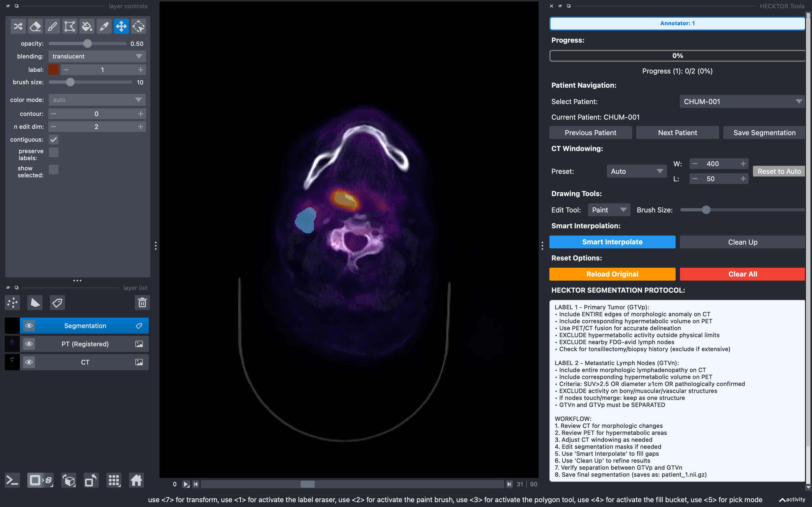Image resolution: width=812 pixels, height=507 pixels.
Task: Hide the PT (Registered) layer
Action: (x=29, y=344)
